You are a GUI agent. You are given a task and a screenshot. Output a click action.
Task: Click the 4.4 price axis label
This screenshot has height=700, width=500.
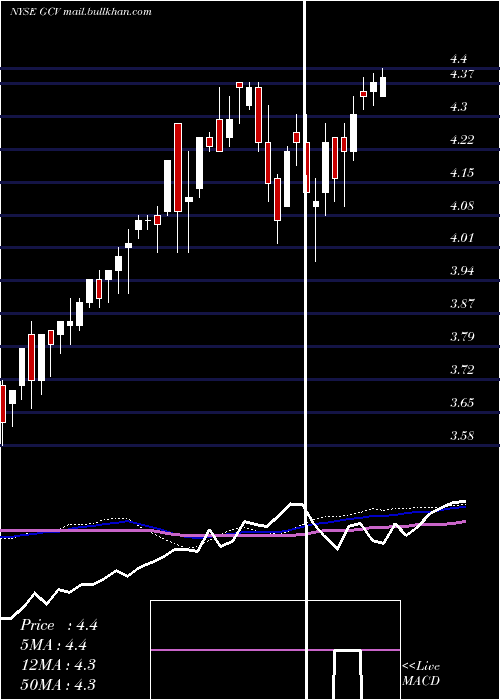coord(458,58)
